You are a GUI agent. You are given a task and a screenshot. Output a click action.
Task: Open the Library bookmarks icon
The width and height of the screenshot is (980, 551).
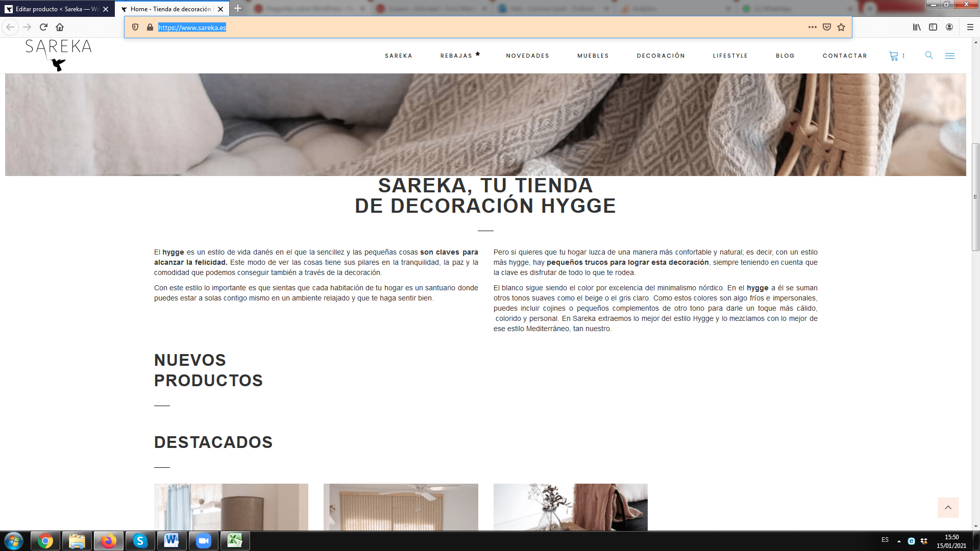[x=917, y=27]
